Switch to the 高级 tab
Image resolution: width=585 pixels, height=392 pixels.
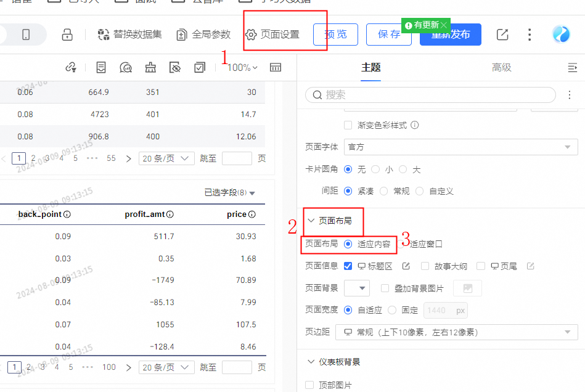tap(501, 67)
